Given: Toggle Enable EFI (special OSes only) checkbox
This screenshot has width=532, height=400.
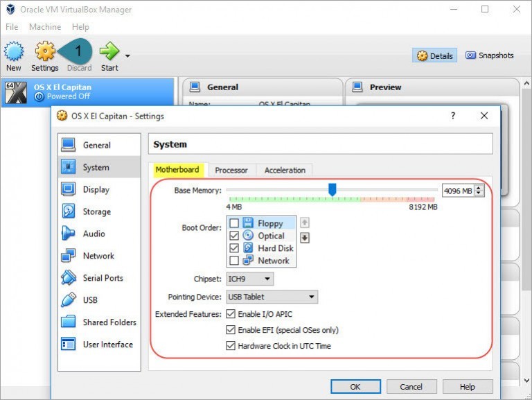Looking at the screenshot, I should pyautogui.click(x=231, y=330).
